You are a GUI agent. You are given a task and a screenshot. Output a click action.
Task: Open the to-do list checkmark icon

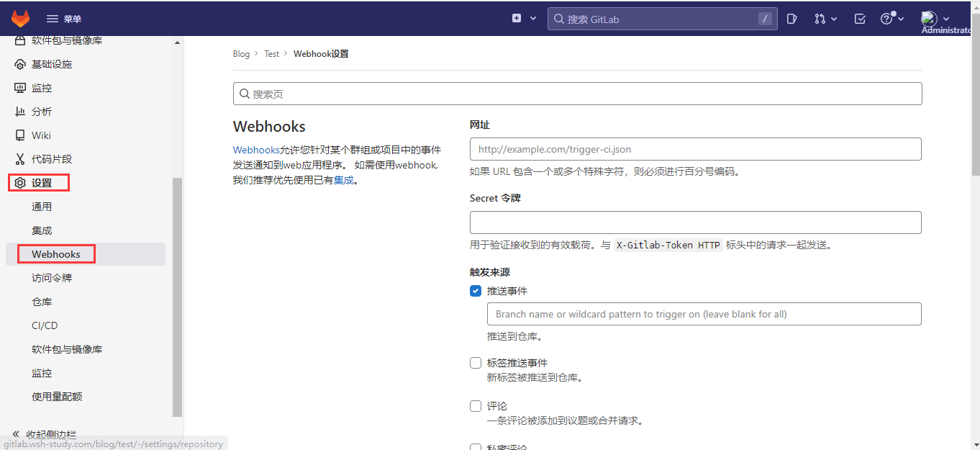(x=860, y=19)
